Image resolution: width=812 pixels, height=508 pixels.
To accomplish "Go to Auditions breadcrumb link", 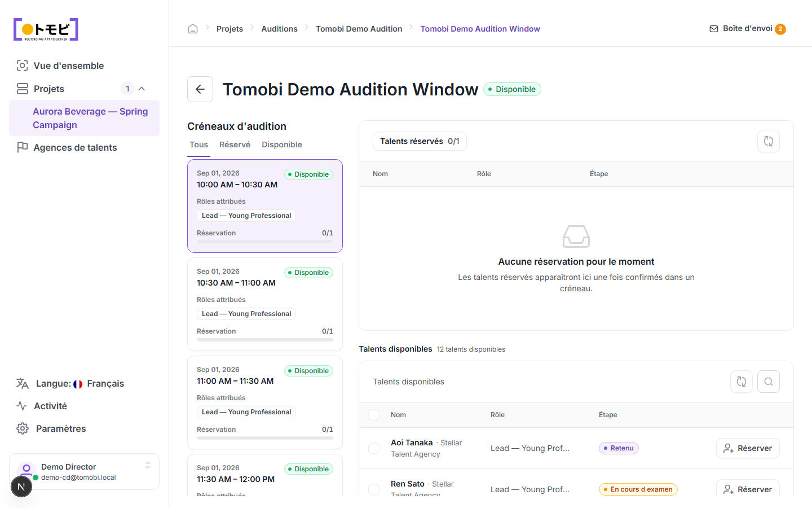I will [x=279, y=29].
